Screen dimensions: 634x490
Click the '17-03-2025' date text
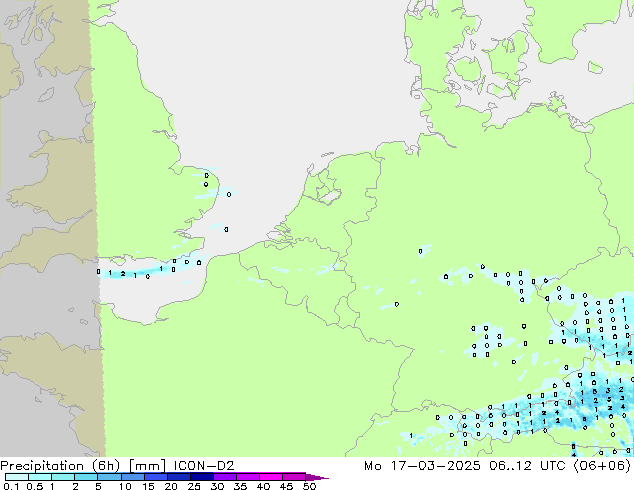435,465
